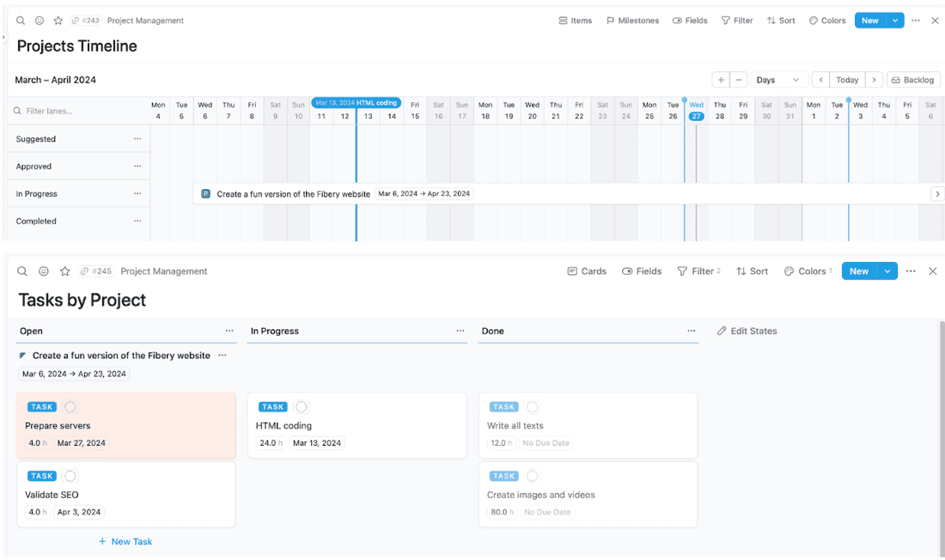Open the Cards settings in Tasks by Project
This screenshot has width=945, height=560.
587,271
